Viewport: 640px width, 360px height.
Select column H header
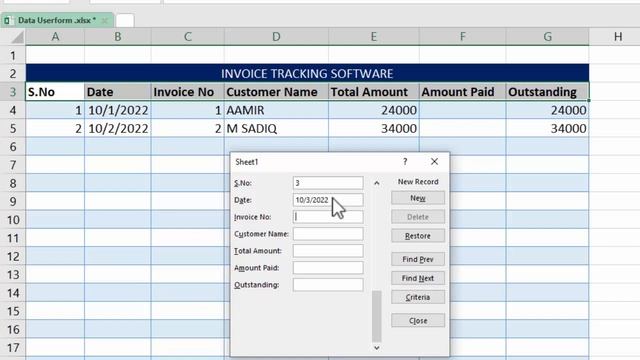point(618,37)
